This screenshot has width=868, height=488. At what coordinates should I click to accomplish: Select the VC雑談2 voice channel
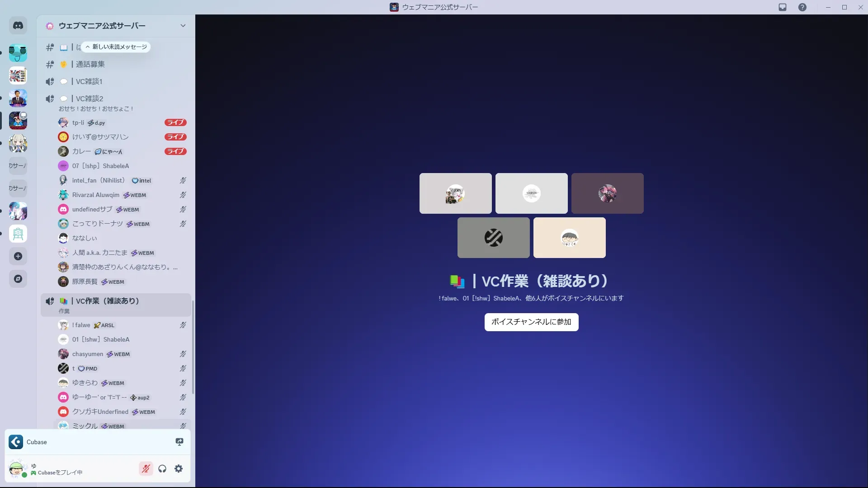coord(90,99)
